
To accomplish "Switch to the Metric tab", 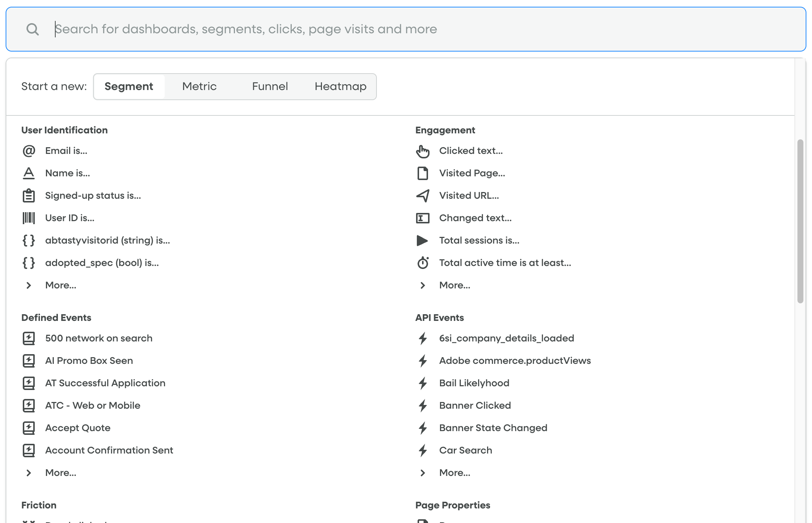I will pos(199,87).
